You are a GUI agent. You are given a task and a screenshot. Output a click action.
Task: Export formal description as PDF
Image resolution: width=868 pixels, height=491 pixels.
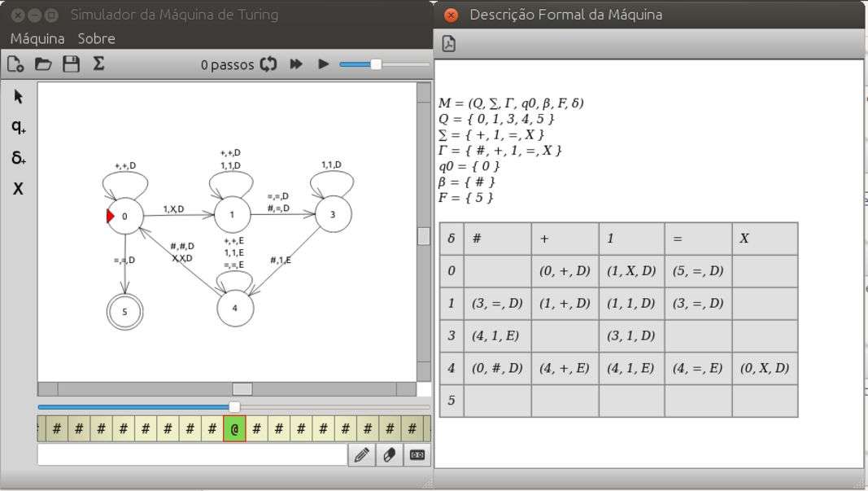pyautogui.click(x=448, y=44)
